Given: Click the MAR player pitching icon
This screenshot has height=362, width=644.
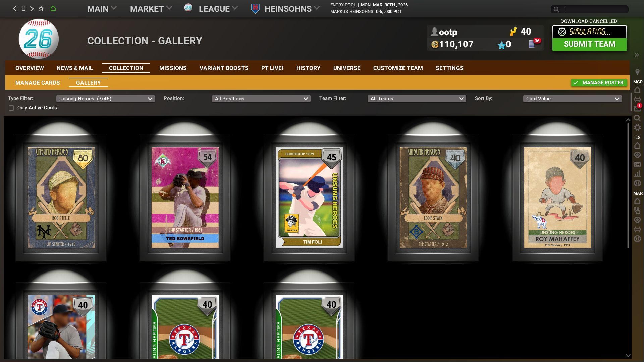Looking at the screenshot, I should pyautogui.click(x=637, y=210).
